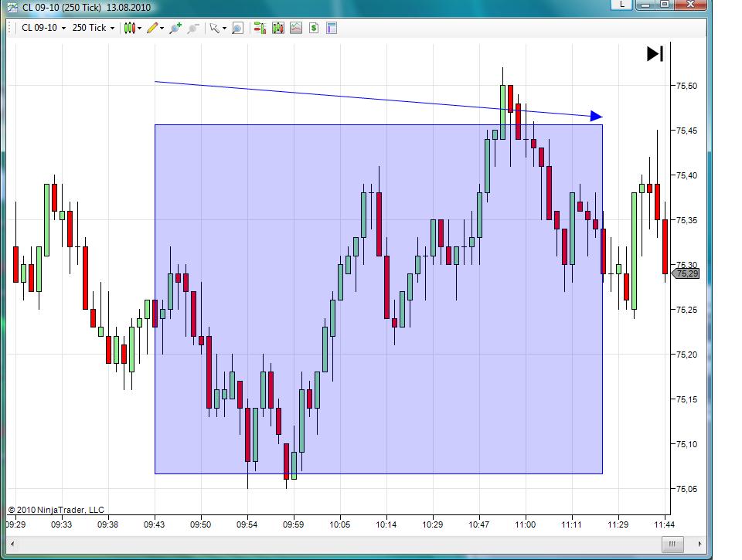Click the zoom frame magnifier icon
Image resolution: width=742 pixels, height=560 pixels.
pyautogui.click(x=237, y=29)
